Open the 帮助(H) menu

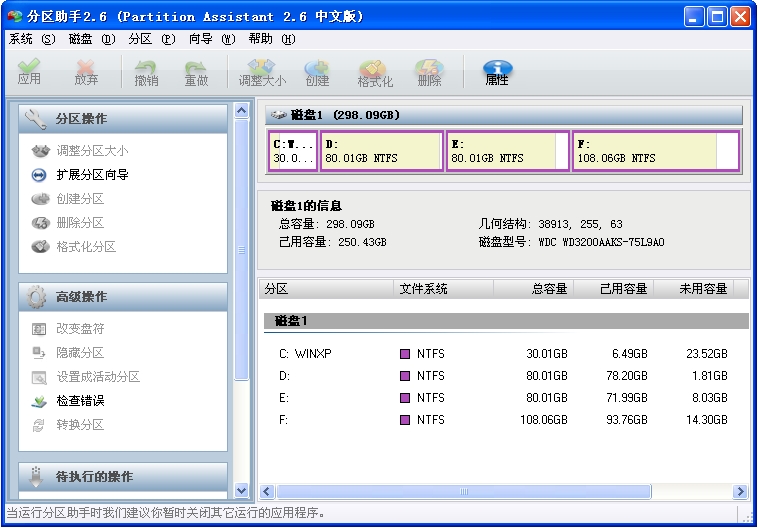[x=272, y=39]
